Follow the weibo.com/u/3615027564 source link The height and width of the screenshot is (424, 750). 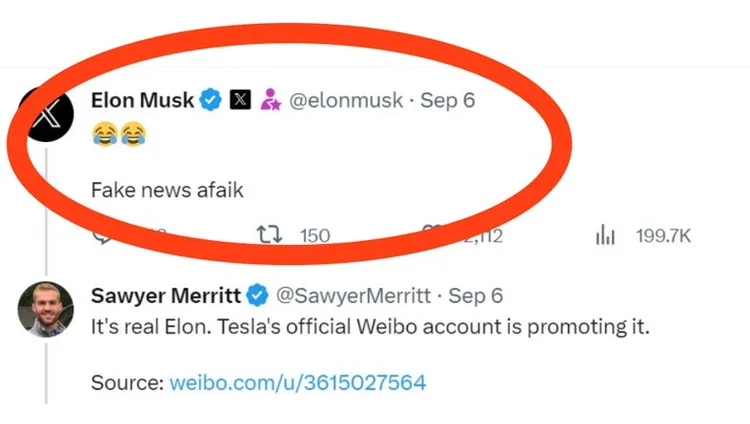click(298, 382)
